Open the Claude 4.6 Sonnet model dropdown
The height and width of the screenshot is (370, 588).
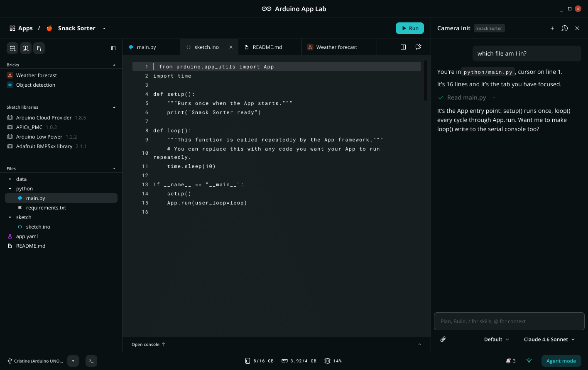(x=549, y=339)
